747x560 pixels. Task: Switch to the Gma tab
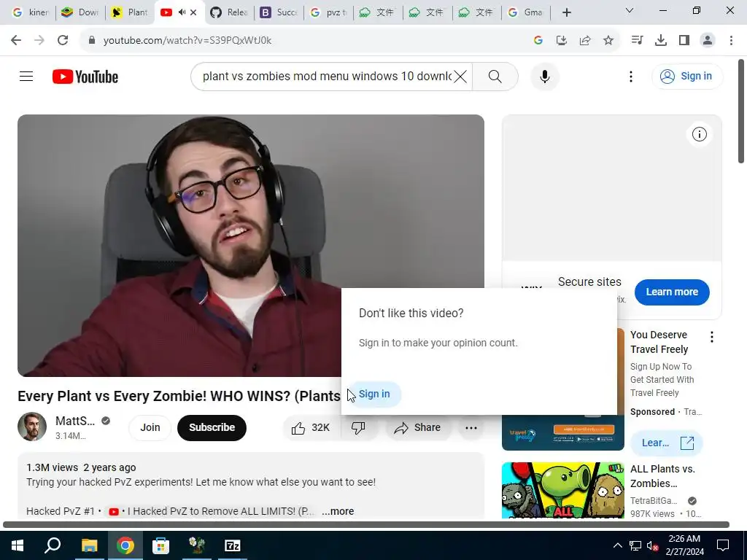(x=525, y=12)
